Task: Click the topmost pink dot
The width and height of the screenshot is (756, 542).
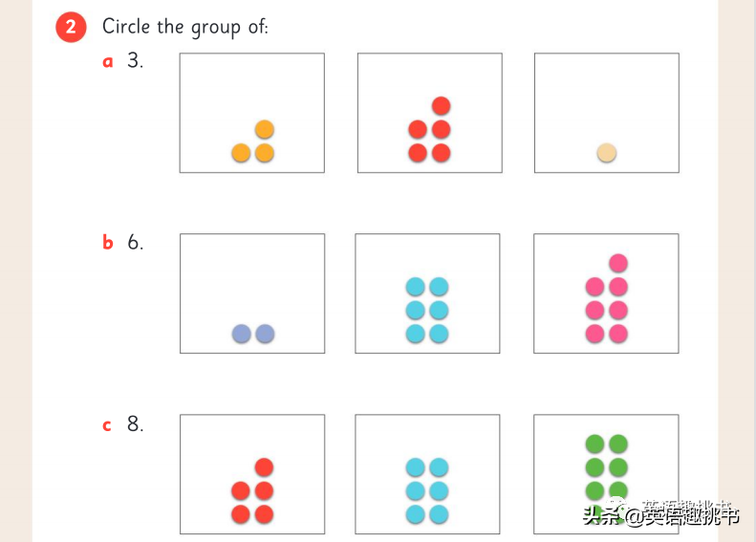Action: tap(618, 263)
